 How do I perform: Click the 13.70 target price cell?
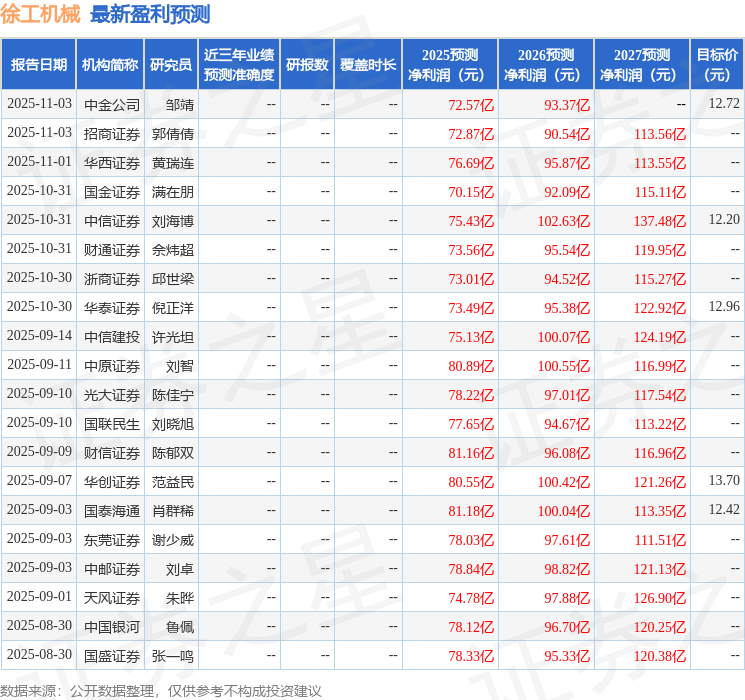coord(723,482)
